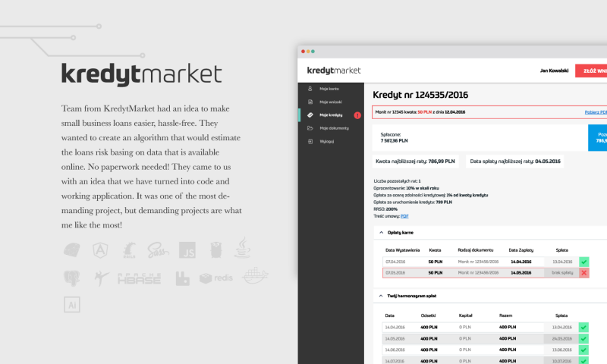Click the Go gopher mascot icon
The height and width of the screenshot is (364, 607).
click(216, 250)
